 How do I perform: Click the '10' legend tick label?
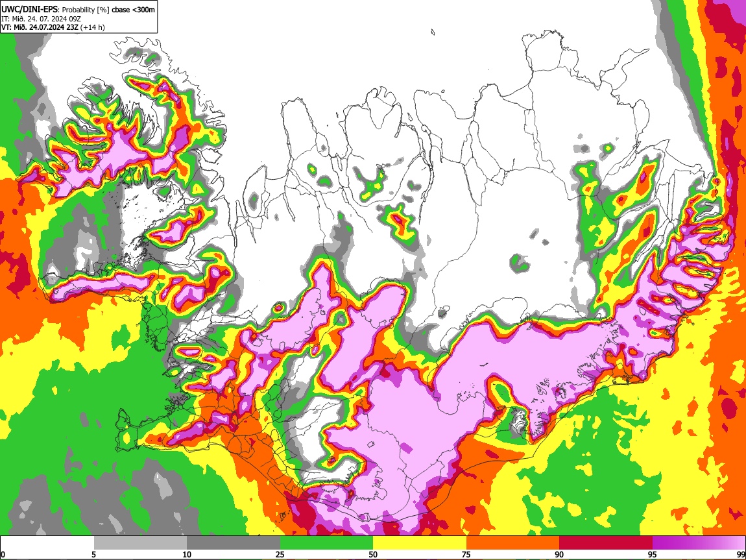point(187,554)
